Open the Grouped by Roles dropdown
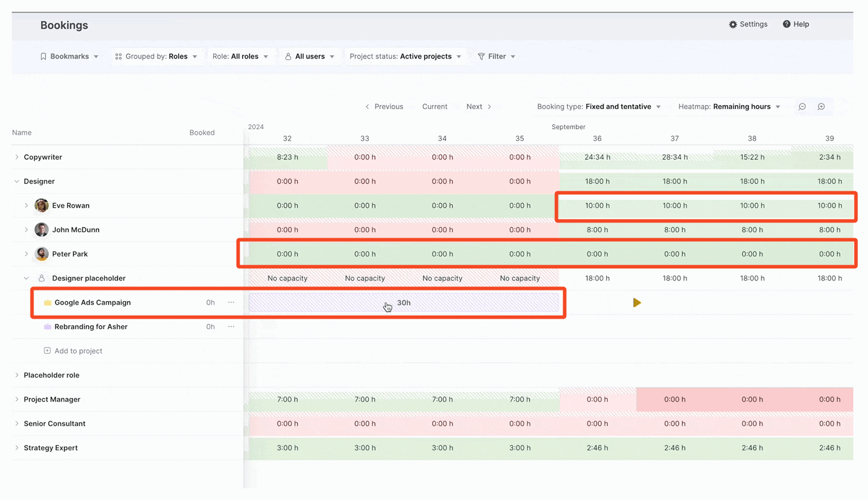 click(x=156, y=57)
